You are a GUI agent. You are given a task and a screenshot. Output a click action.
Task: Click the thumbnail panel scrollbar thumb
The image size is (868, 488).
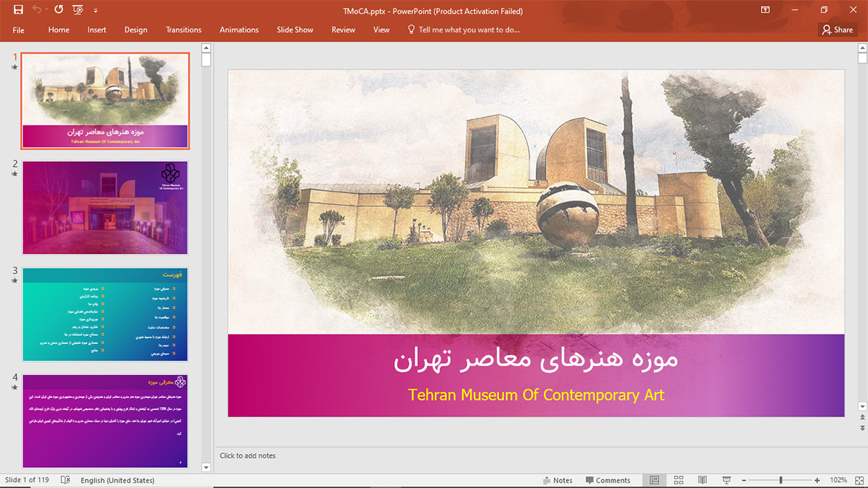[x=206, y=60]
